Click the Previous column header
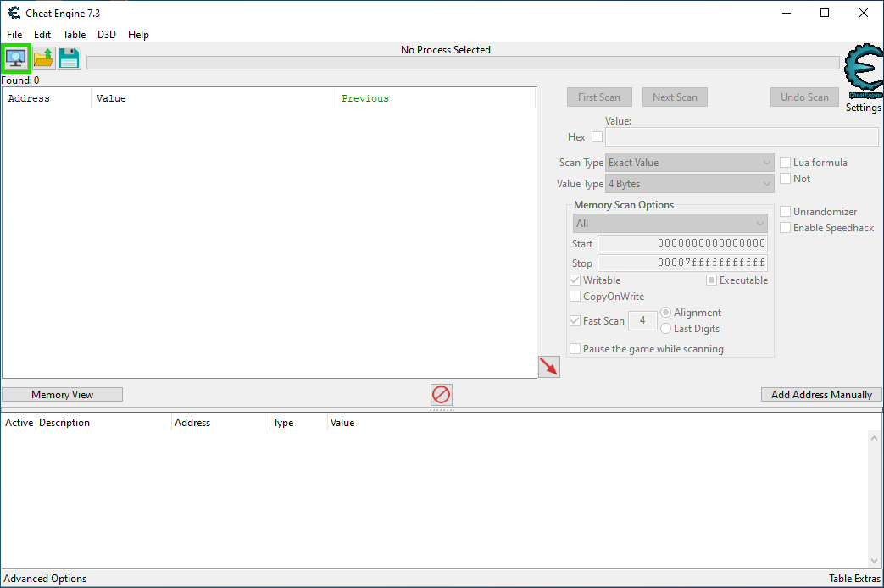Image resolution: width=884 pixels, height=588 pixels. click(x=436, y=98)
